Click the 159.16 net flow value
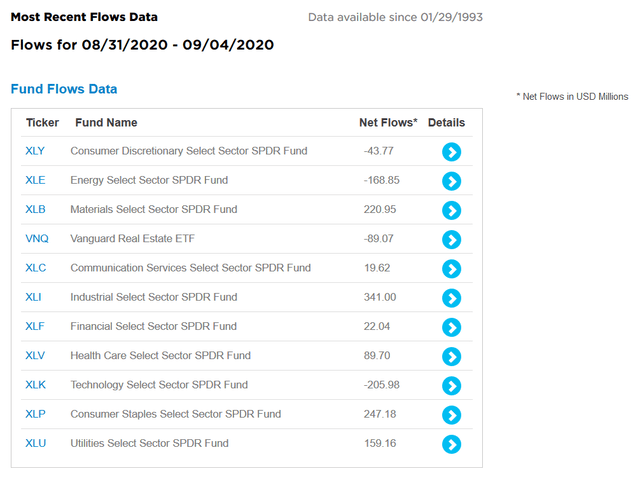640x478 pixels. (x=380, y=443)
